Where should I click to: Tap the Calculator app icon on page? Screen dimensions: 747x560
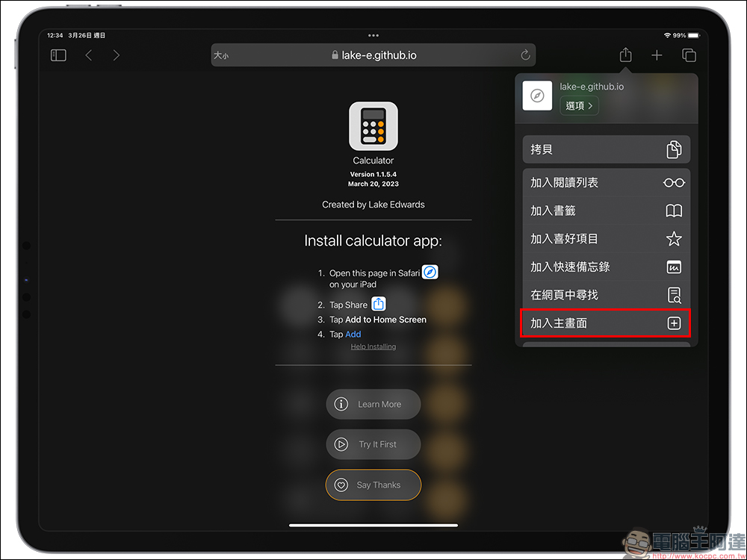[x=373, y=126]
